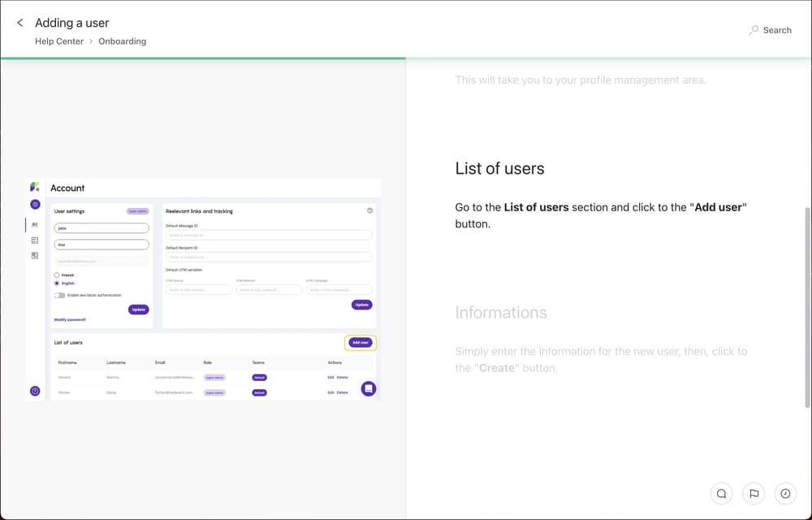Go back using the left chevron arrow
This screenshot has height=520, width=812.
[x=19, y=23]
